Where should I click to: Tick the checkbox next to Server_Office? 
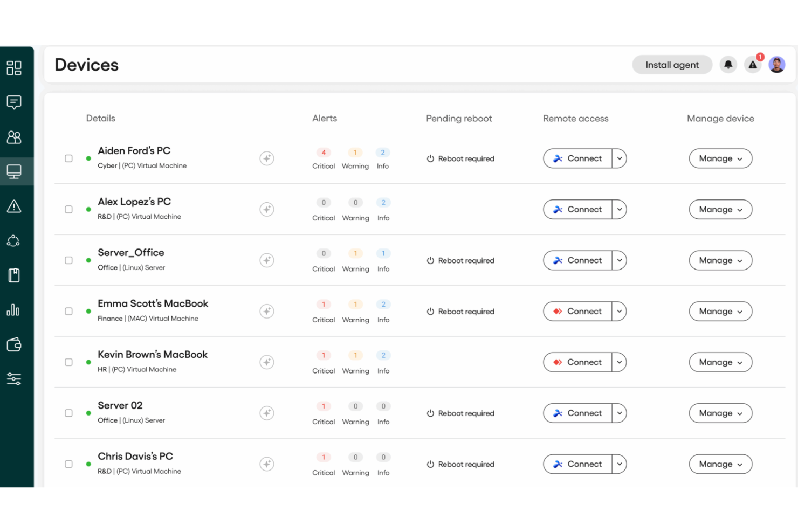(x=68, y=260)
